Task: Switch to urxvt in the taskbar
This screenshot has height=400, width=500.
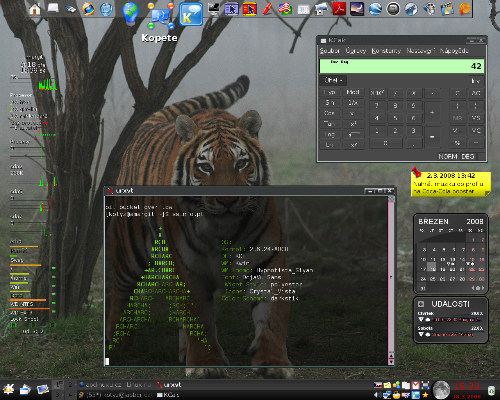Action: (x=169, y=385)
